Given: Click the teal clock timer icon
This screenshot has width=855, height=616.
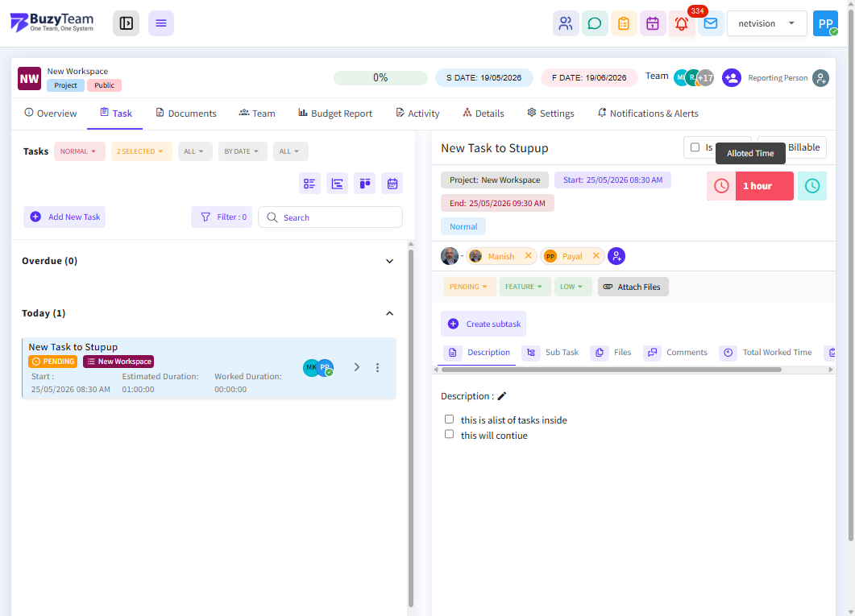Looking at the screenshot, I should point(812,186).
